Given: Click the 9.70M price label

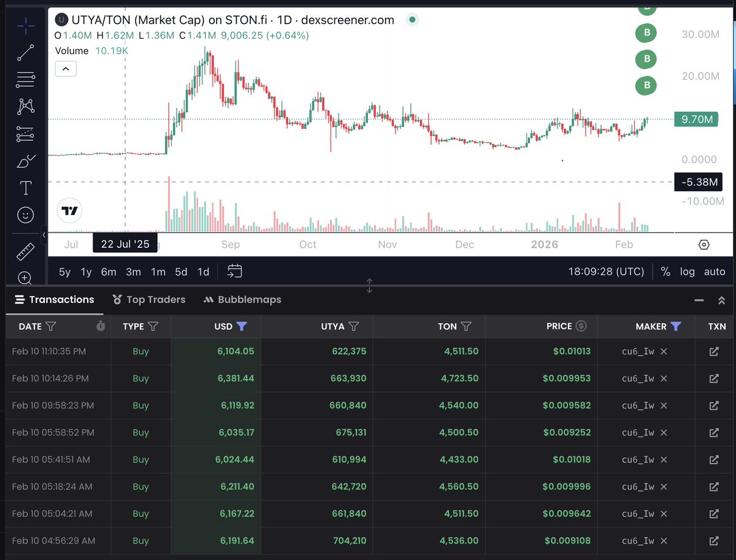Looking at the screenshot, I should coord(697,120).
